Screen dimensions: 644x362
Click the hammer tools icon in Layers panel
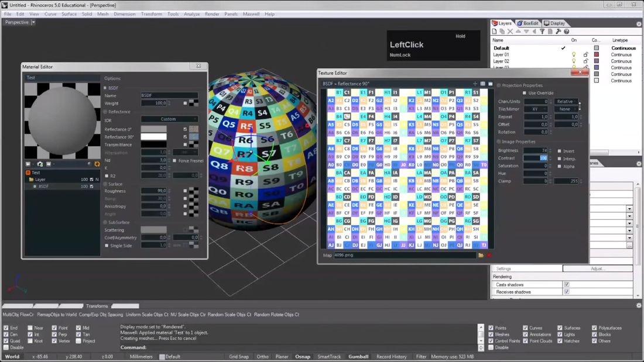coord(558,32)
